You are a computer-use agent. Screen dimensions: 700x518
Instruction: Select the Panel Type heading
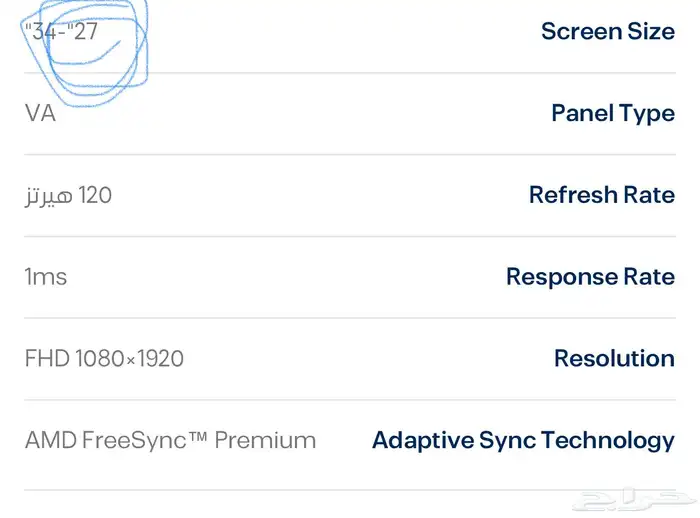tap(613, 113)
